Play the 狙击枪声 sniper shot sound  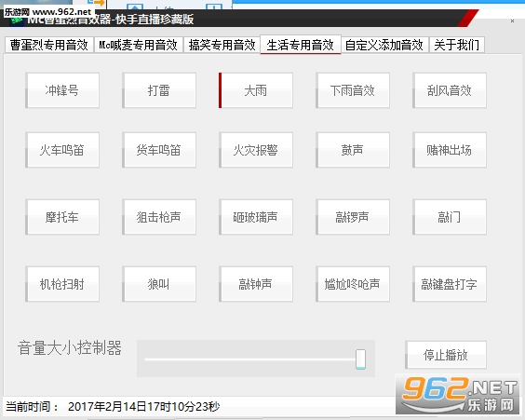(x=159, y=217)
